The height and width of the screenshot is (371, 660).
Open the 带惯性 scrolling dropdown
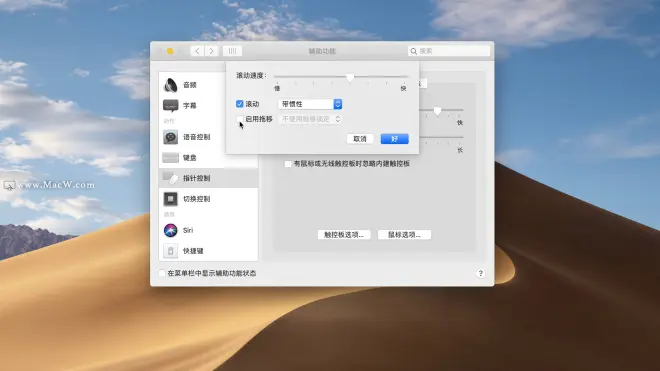(x=310, y=104)
